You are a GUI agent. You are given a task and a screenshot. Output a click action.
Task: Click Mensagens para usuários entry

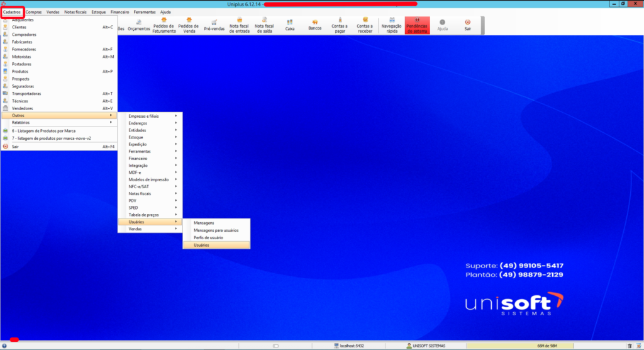[x=216, y=230]
